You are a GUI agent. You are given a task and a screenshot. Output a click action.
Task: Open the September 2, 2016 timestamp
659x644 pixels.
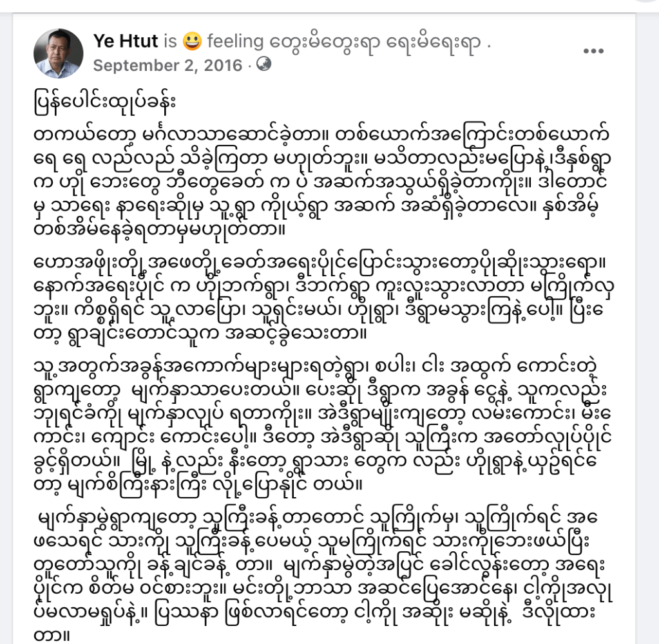pyautogui.click(x=167, y=66)
